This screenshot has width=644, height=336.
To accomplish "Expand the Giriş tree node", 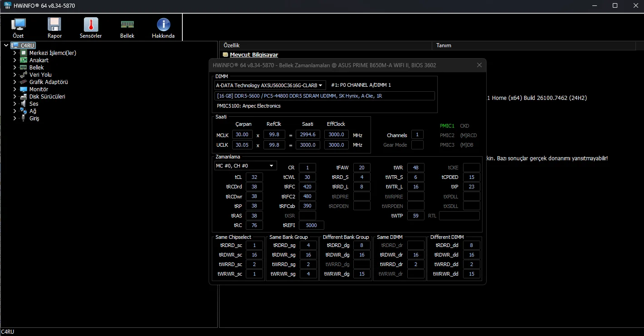I will click(x=15, y=118).
